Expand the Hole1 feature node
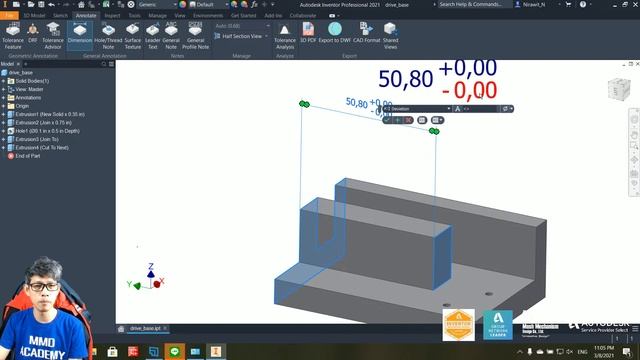Screen dimensions: 640x360 coord(4,131)
